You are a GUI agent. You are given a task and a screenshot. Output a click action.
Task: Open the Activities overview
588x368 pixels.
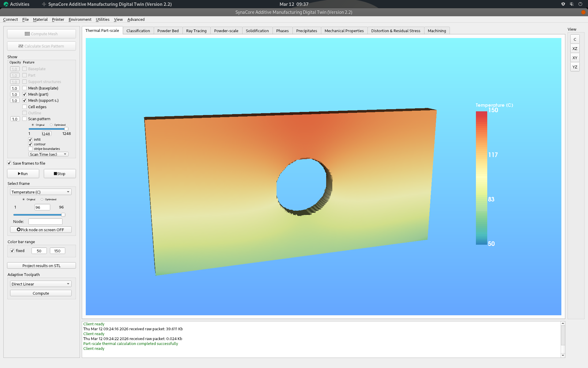click(17, 4)
